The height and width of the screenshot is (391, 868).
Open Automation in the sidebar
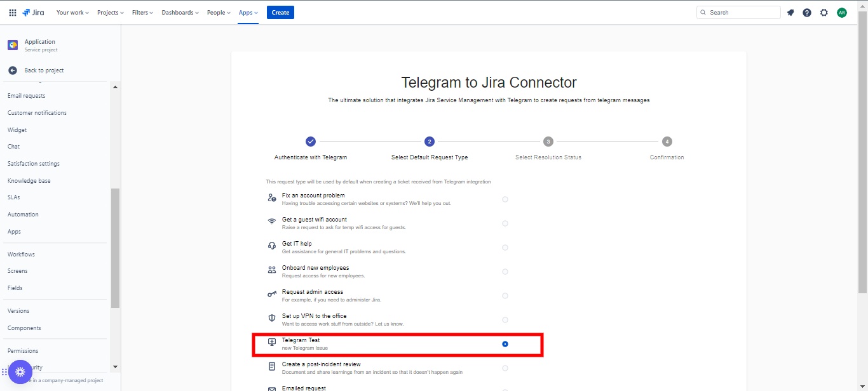point(23,215)
